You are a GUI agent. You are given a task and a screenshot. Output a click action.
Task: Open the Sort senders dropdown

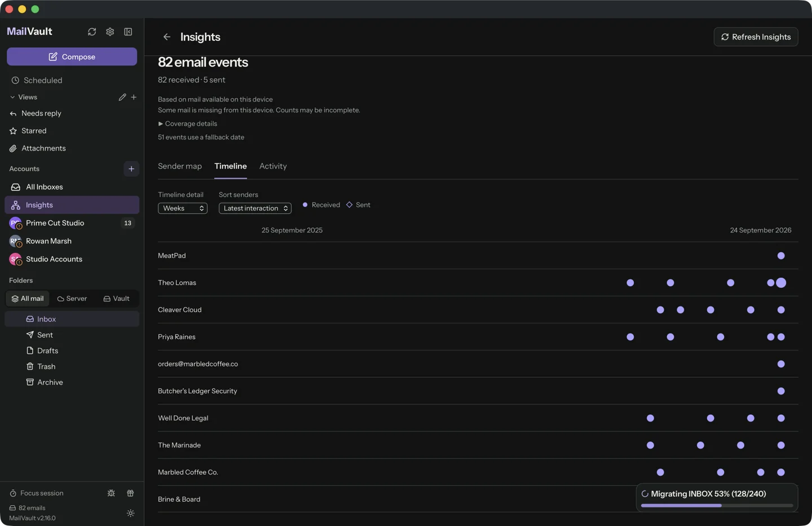255,208
